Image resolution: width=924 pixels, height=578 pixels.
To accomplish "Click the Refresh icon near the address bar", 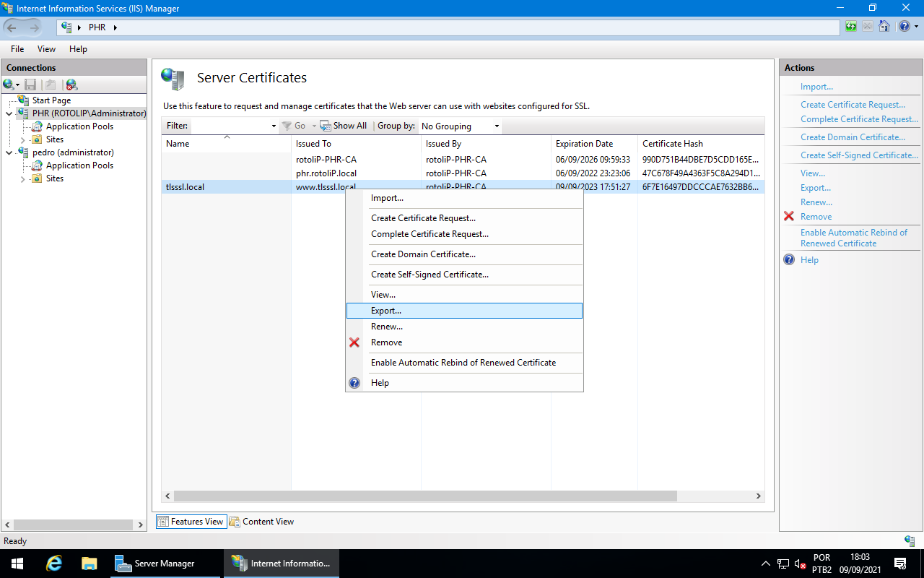I will [850, 27].
